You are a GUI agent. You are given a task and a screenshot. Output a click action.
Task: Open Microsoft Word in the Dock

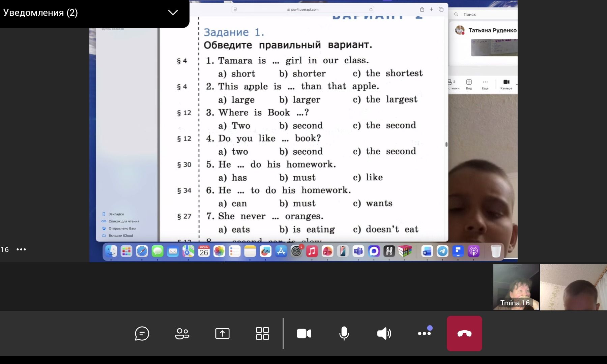point(427,251)
